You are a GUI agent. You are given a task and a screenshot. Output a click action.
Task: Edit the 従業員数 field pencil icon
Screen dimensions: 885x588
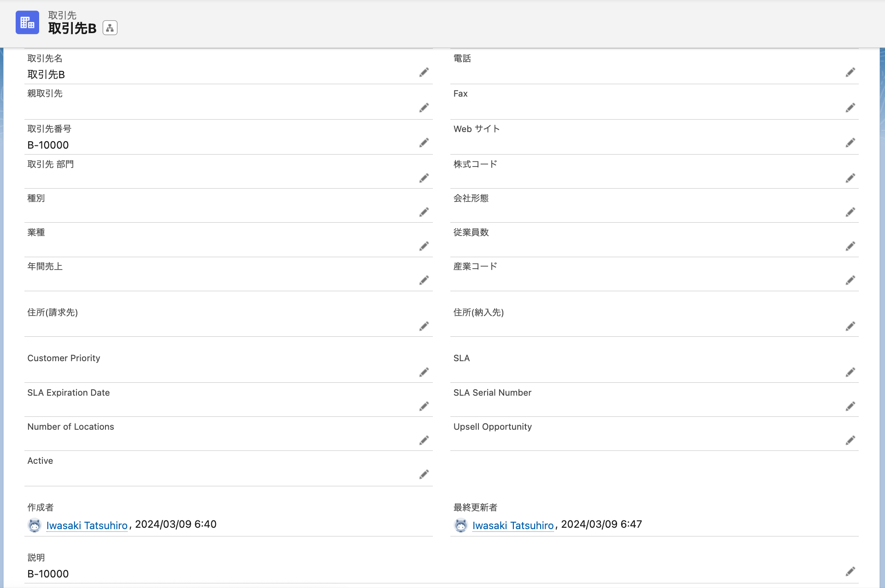850,247
